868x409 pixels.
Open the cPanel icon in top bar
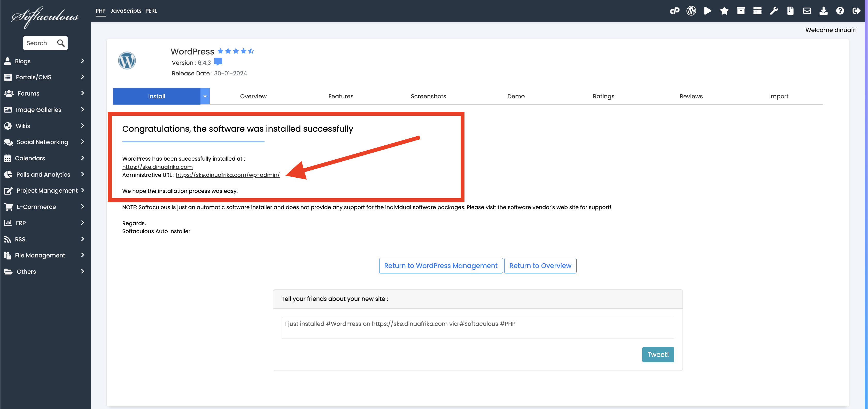(x=675, y=11)
